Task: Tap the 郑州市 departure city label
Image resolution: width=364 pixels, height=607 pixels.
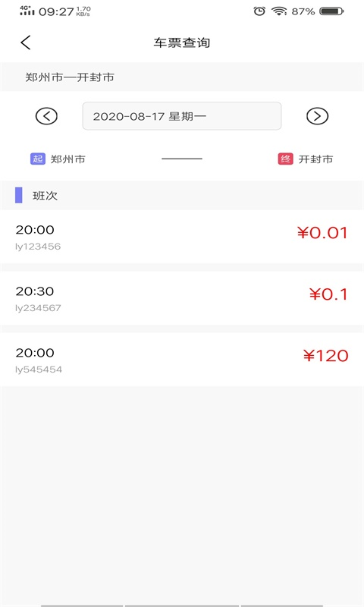Action: 68,159
